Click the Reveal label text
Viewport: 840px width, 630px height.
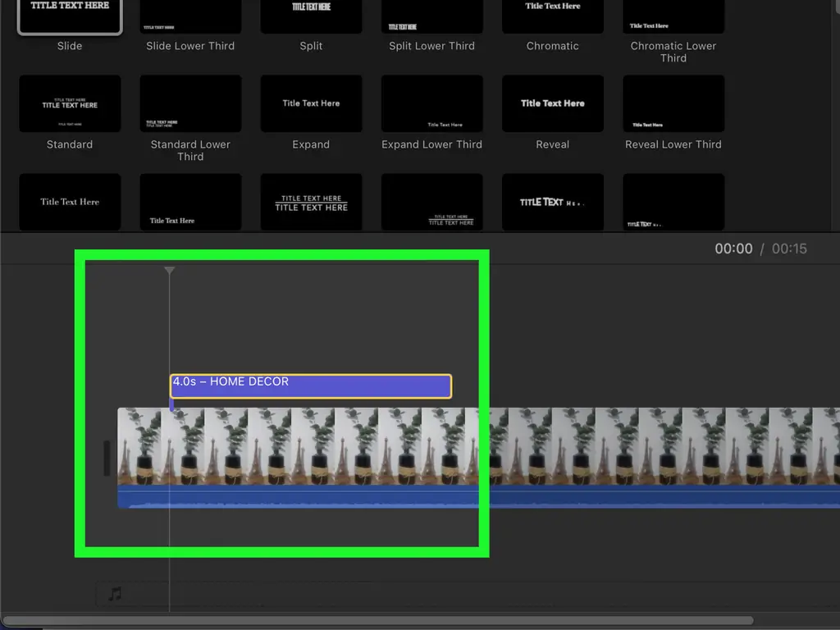[x=552, y=144]
